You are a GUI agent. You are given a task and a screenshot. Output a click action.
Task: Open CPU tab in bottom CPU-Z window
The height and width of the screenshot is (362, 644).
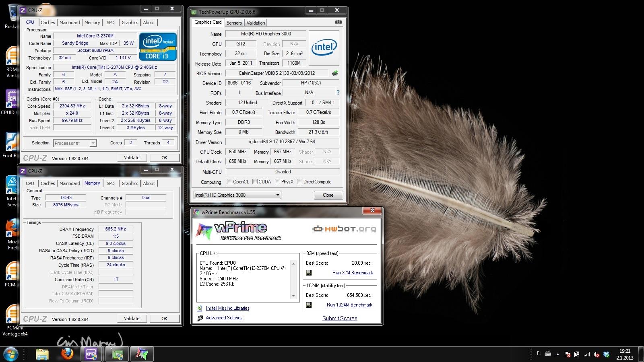pos(30,183)
